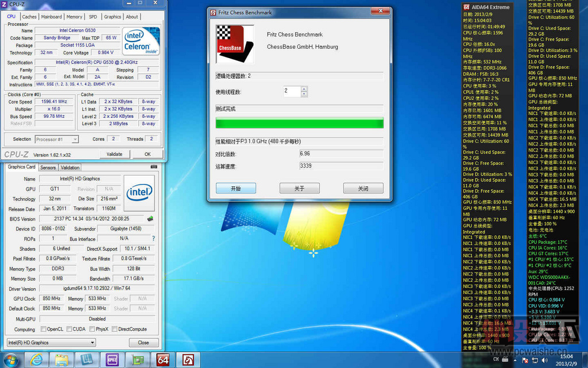Click the GPU-Z BIOS save chip icon
588x368 pixels.
(x=150, y=218)
